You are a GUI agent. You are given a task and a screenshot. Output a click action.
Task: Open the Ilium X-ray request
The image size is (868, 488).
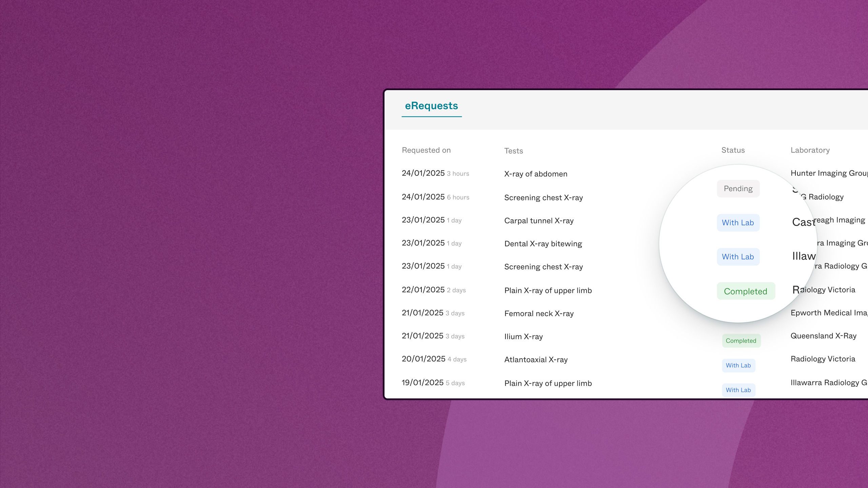524,337
